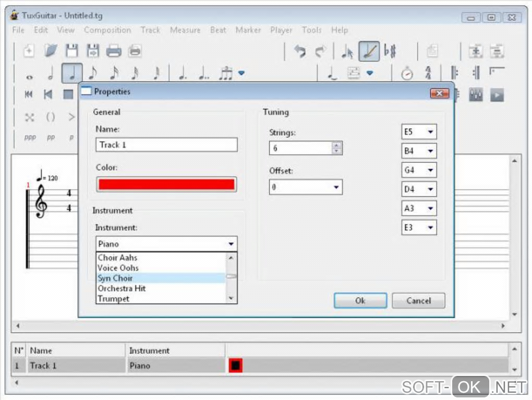532x400 pixels.
Task: Click Ok in the Properties dialog
Action: tap(360, 301)
